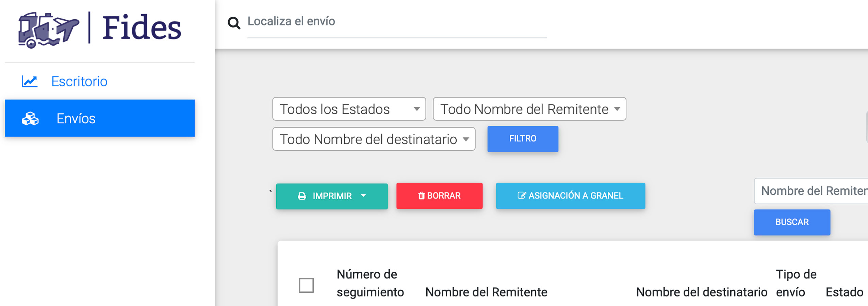This screenshot has width=868, height=306.
Task: Click the Escritorio chart icon
Action: (x=30, y=82)
